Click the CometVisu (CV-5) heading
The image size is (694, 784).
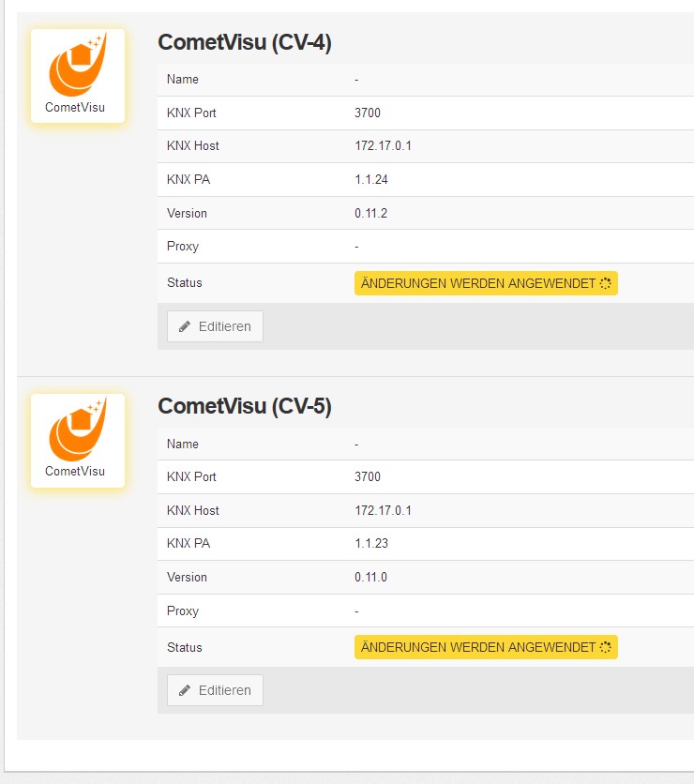245,406
